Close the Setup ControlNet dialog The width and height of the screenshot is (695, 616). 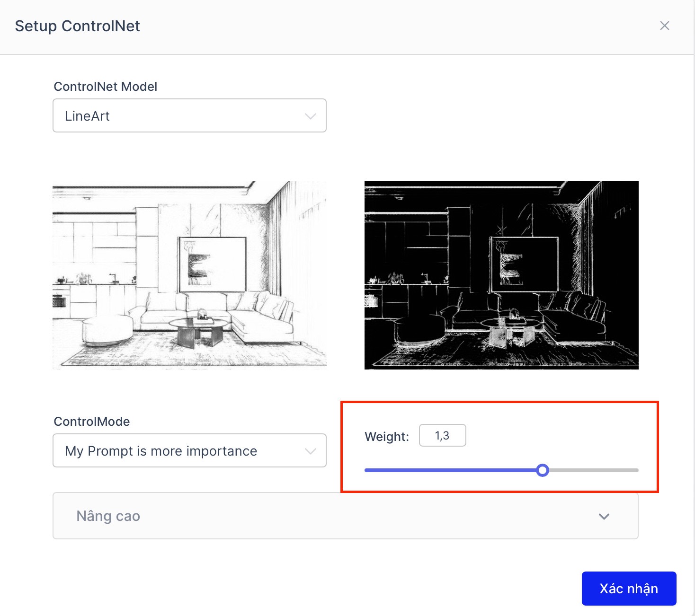(664, 26)
